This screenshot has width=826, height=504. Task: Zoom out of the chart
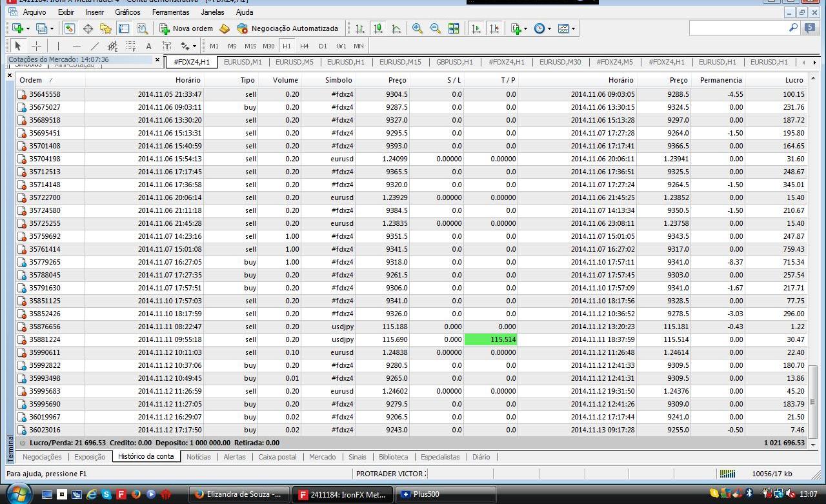coord(436,28)
